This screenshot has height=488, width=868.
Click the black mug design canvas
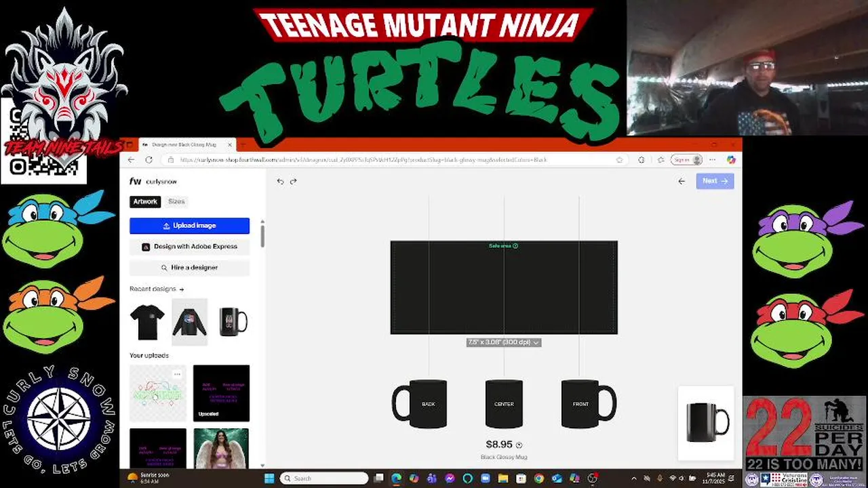pos(504,287)
